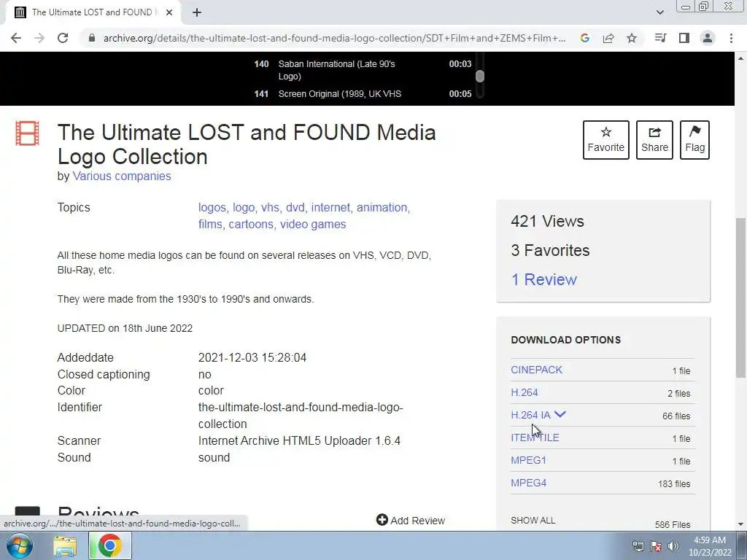Open the Share button on the item
The image size is (747, 560).
coord(654,140)
